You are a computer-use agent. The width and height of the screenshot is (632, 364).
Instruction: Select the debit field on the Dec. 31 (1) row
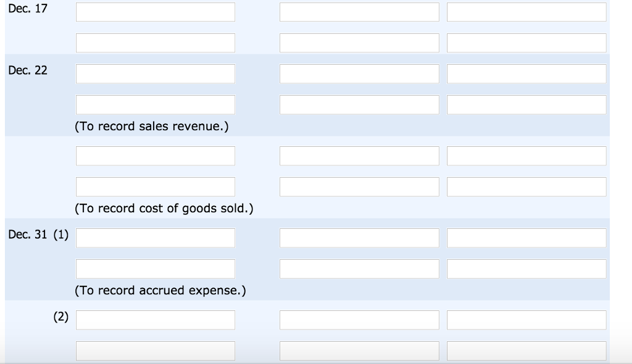359,237
